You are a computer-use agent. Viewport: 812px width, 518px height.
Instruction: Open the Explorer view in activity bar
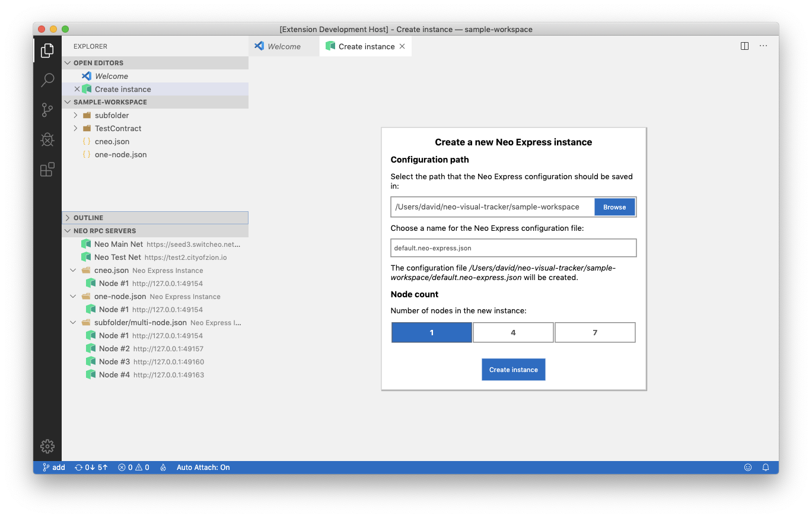pyautogui.click(x=47, y=51)
